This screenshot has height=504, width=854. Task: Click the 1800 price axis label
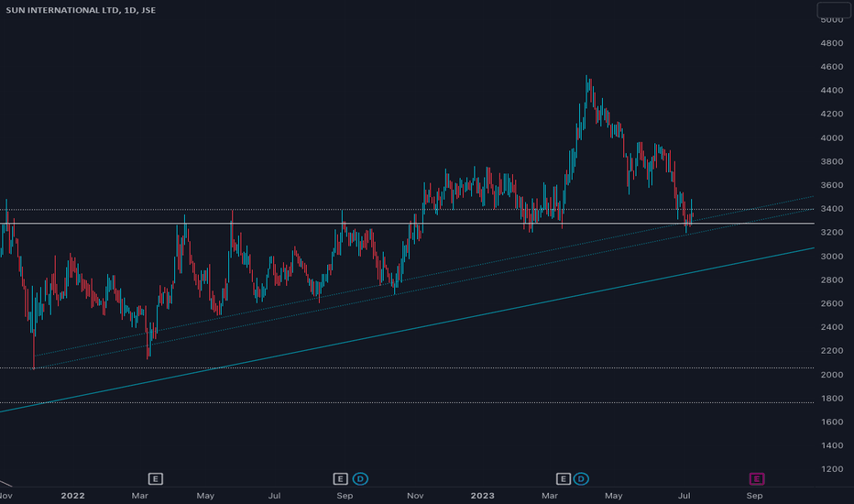pyautogui.click(x=832, y=399)
